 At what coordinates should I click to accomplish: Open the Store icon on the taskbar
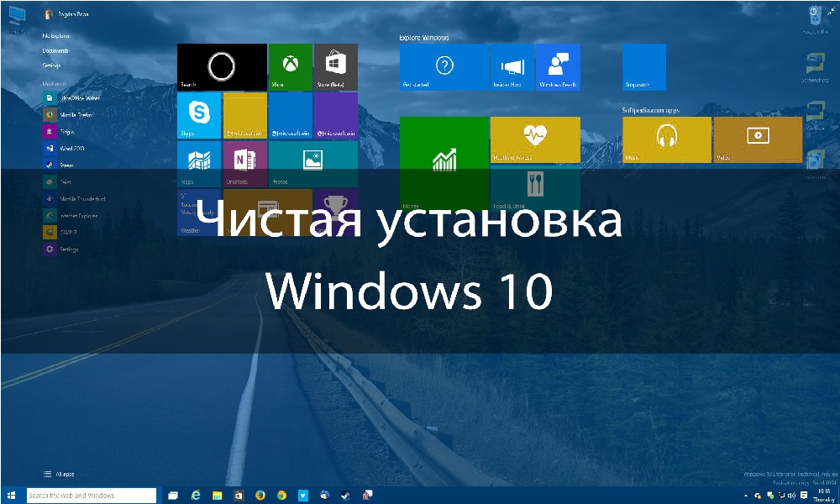coord(239,496)
